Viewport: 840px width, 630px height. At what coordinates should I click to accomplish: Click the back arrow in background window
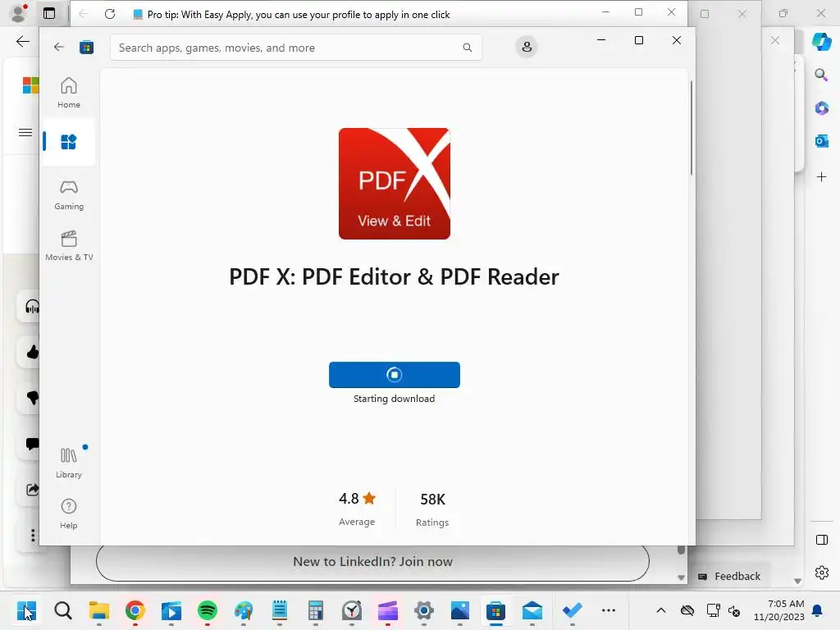(23, 41)
